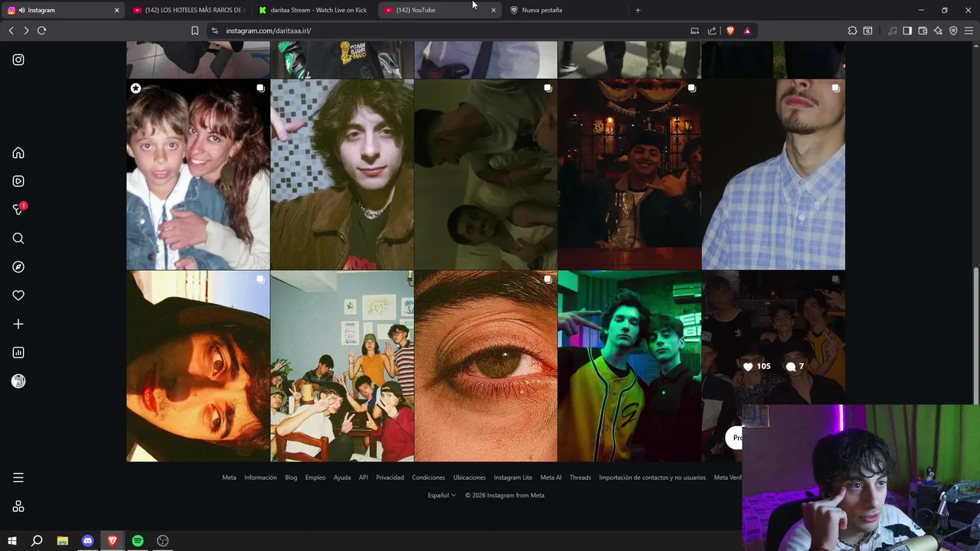Open the Explore compass icon
The width and height of the screenshot is (980, 551).
pyautogui.click(x=18, y=267)
